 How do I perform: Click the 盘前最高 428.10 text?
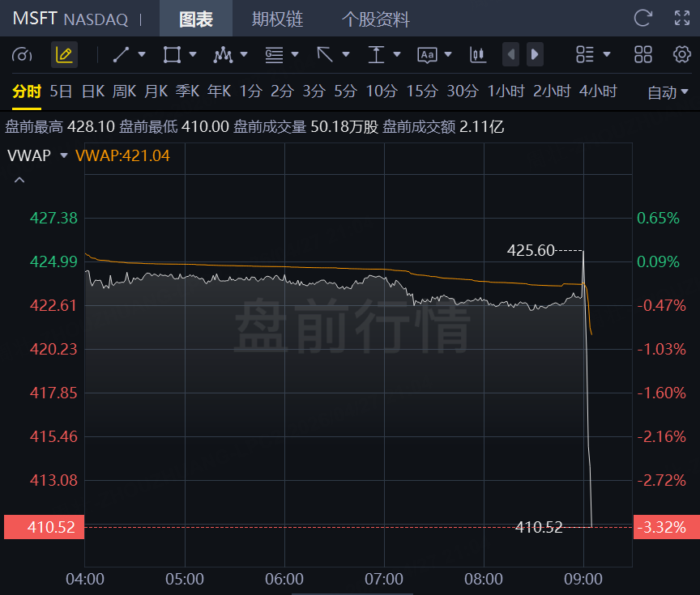[60, 126]
